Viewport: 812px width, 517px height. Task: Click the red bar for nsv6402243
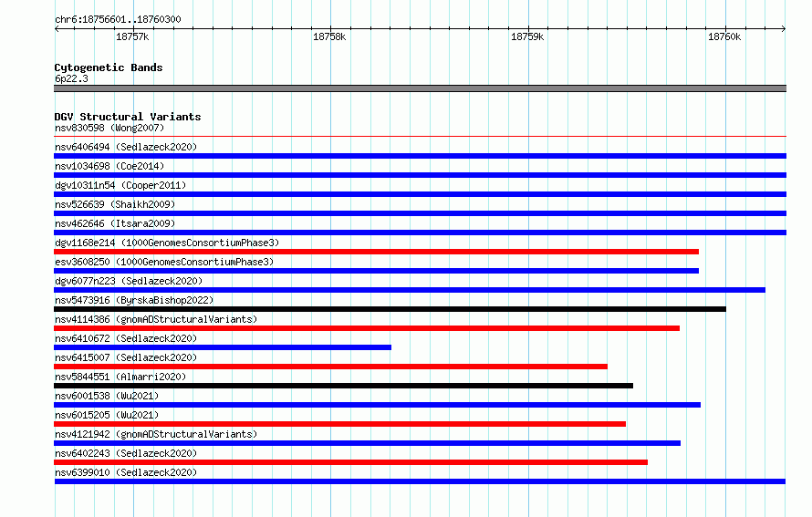click(x=350, y=462)
